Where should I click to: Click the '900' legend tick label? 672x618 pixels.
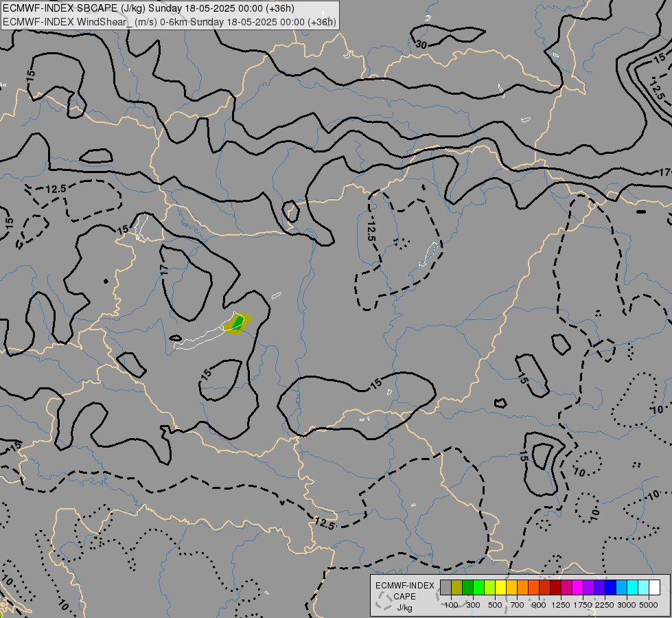click(539, 605)
